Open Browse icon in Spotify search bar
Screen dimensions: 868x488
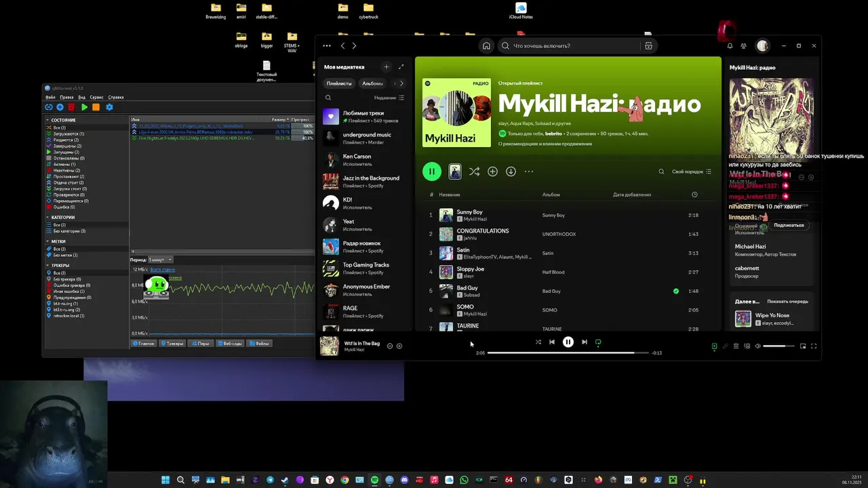648,46
